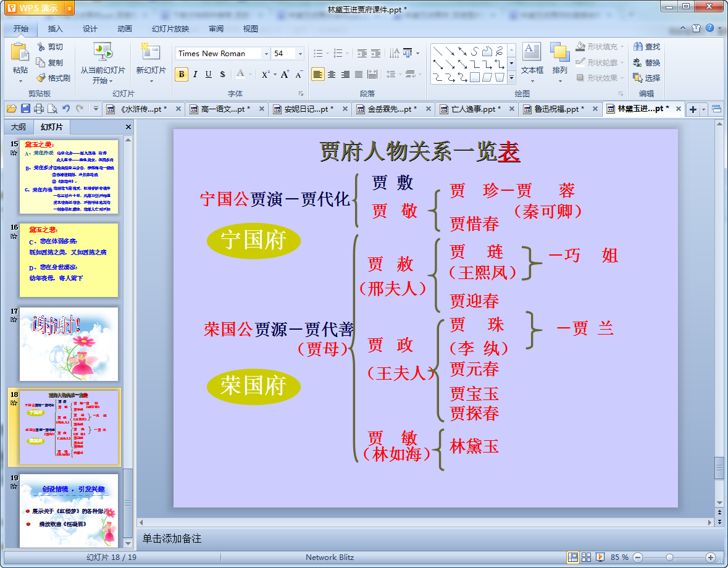
Task: Click the zoom in plus button
Action: tap(710, 558)
